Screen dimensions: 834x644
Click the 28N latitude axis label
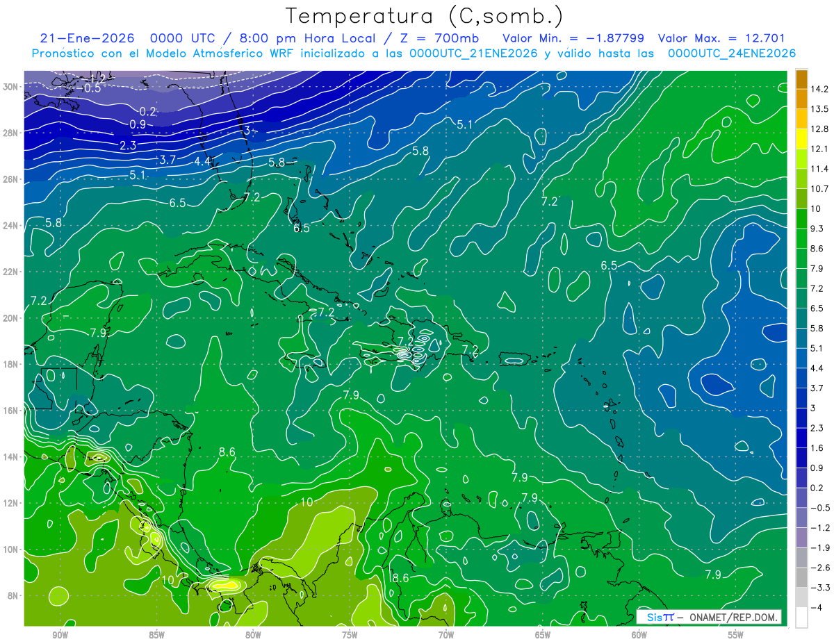(10, 133)
